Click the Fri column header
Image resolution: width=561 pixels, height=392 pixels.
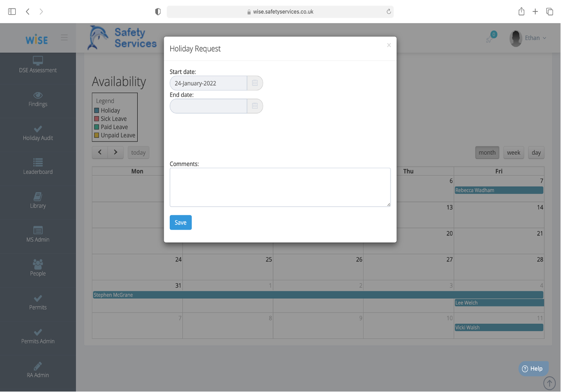click(x=499, y=171)
